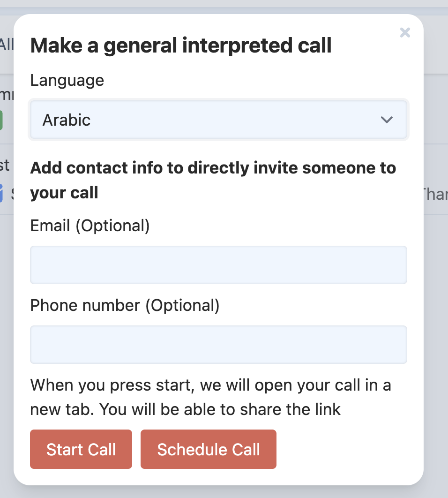Click the "Phone number (Optional)" label
Image resolution: width=448 pixels, height=498 pixels.
pos(125,306)
